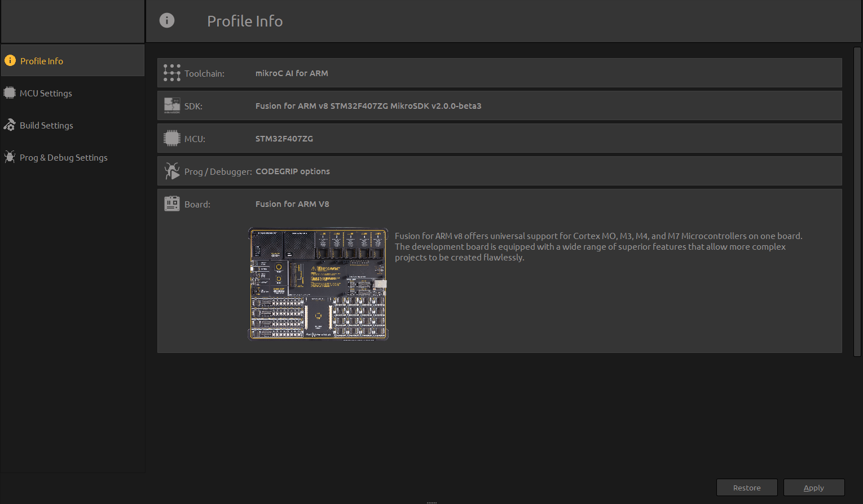
Task: Click the board description paragraph
Action: point(598,246)
